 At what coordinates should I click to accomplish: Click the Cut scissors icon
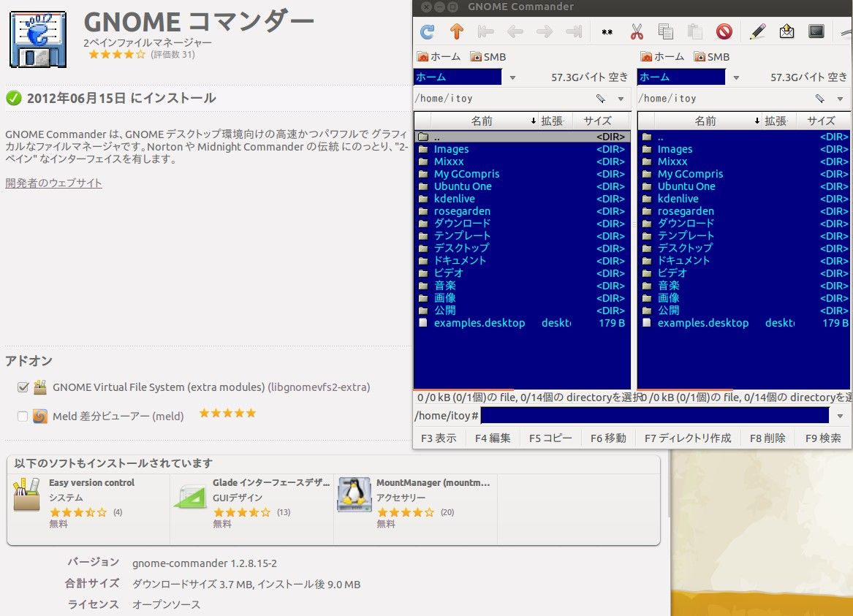(637, 32)
